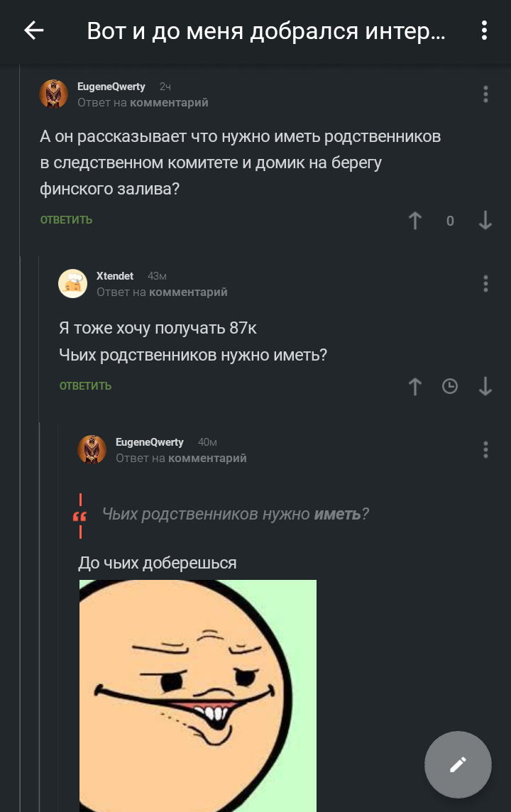Downvote EugeneQwerty's first comment

click(485, 220)
